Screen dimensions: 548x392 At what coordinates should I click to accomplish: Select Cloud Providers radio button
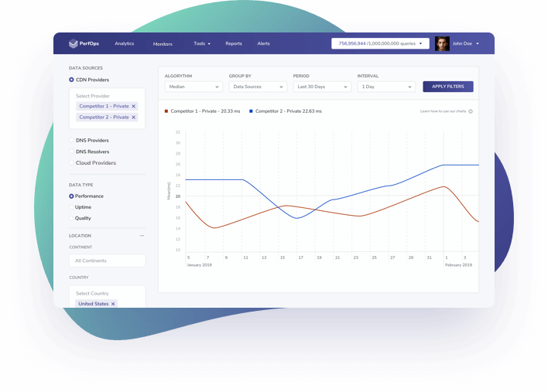pos(71,162)
